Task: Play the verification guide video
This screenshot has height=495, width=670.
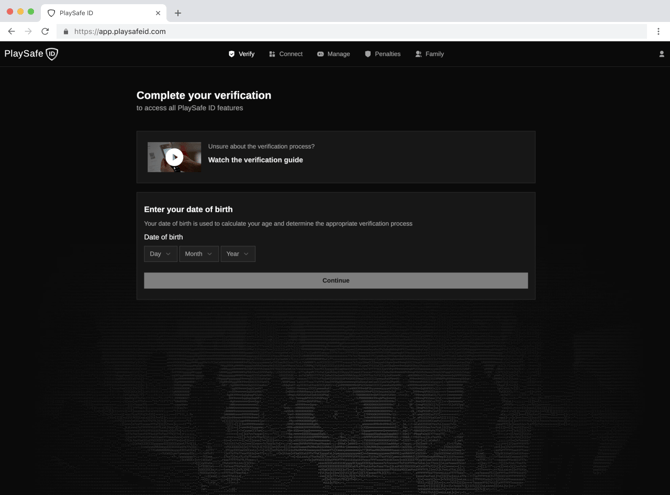Action: click(x=174, y=157)
